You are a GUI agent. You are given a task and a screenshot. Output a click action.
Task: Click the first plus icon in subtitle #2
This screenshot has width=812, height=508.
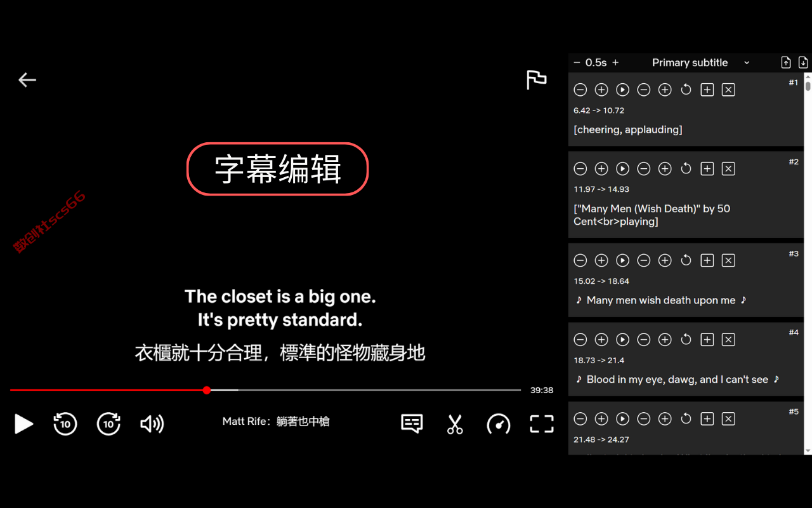[601, 168]
